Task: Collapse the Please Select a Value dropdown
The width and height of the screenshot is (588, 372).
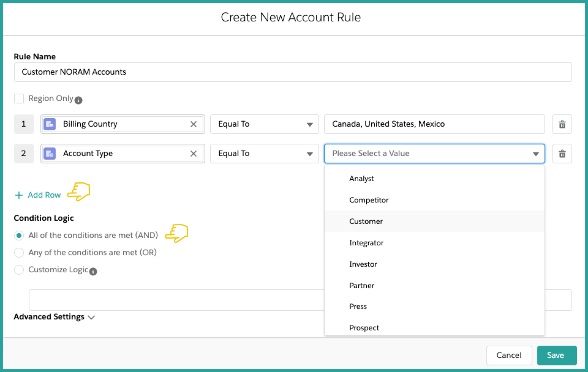Action: click(434, 154)
